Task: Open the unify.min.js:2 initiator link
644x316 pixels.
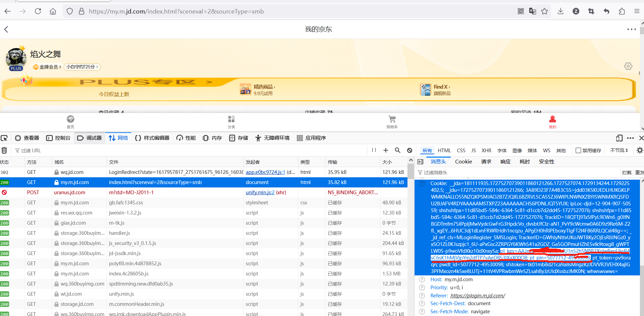Action: click(260, 193)
